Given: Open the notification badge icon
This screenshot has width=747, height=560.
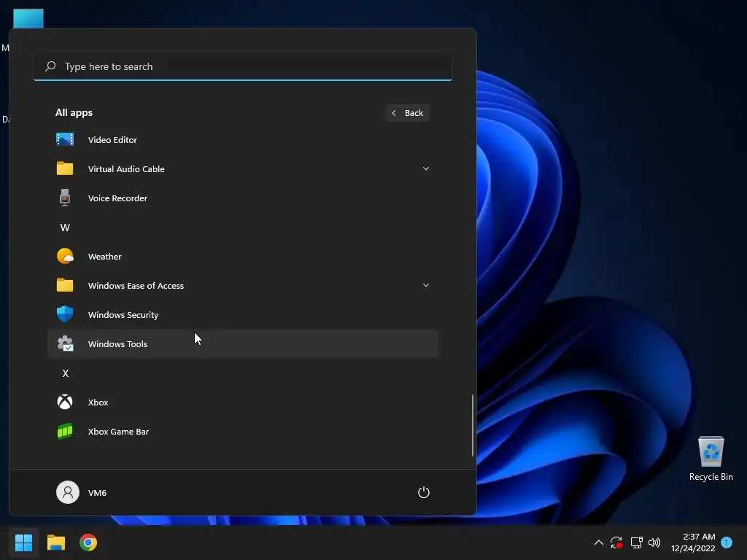Looking at the screenshot, I should pos(727,542).
